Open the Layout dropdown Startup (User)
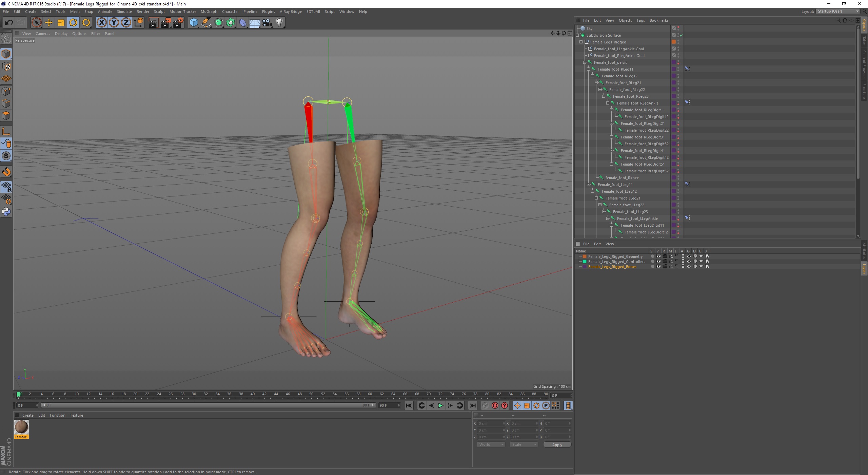 click(838, 11)
